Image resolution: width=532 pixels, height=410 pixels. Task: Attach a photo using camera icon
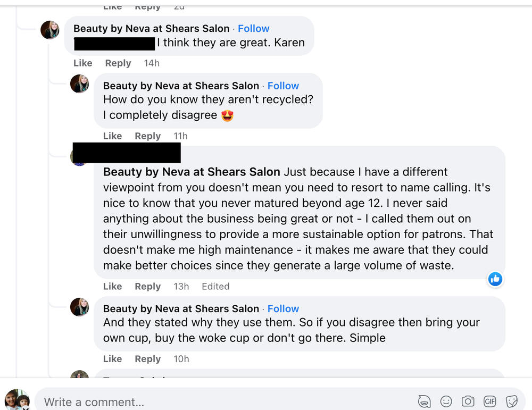pyautogui.click(x=468, y=401)
